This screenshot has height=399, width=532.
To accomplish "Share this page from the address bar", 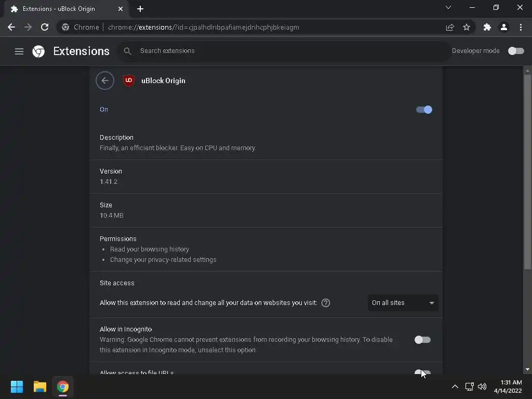I will click(x=450, y=27).
